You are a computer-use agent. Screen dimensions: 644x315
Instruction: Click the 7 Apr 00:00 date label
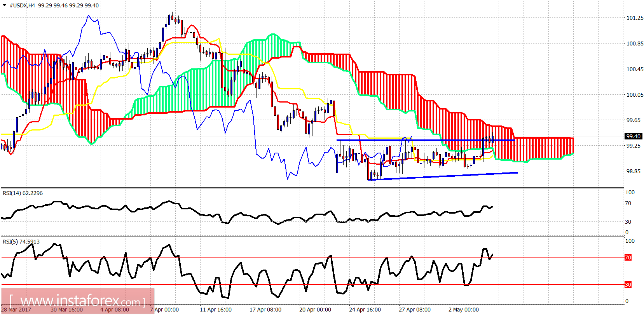pyautogui.click(x=164, y=310)
